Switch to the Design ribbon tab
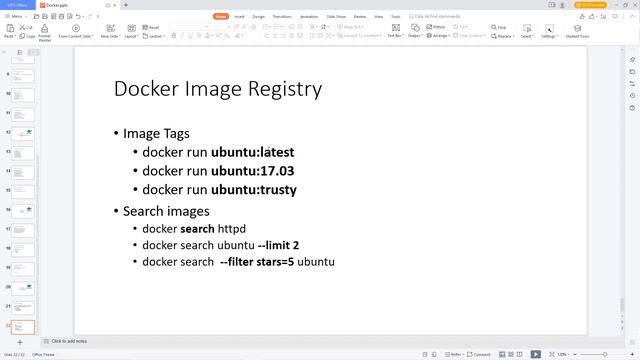The image size is (640, 360). (258, 16)
